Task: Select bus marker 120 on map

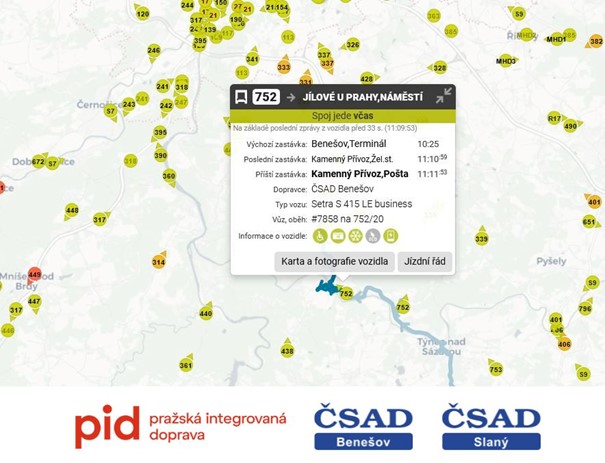Action: tap(143, 14)
